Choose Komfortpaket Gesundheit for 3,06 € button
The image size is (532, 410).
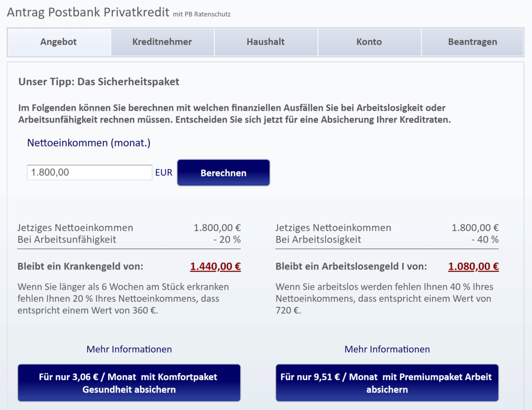[x=129, y=383]
